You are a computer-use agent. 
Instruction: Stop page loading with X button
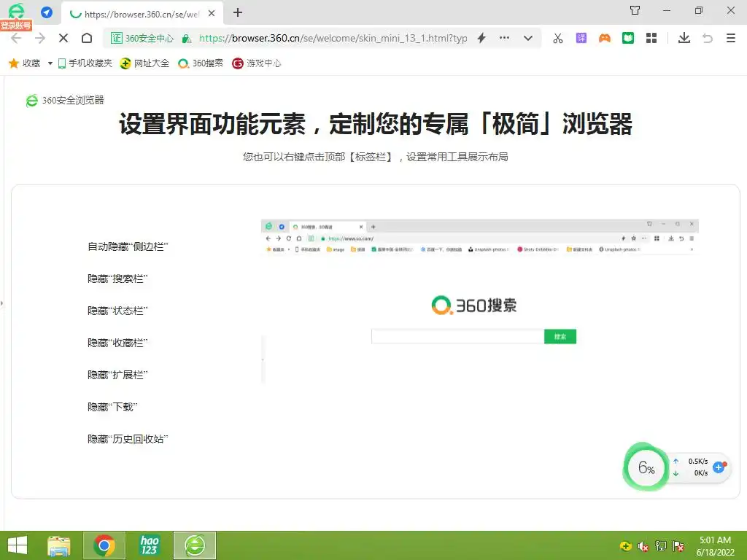click(x=63, y=38)
